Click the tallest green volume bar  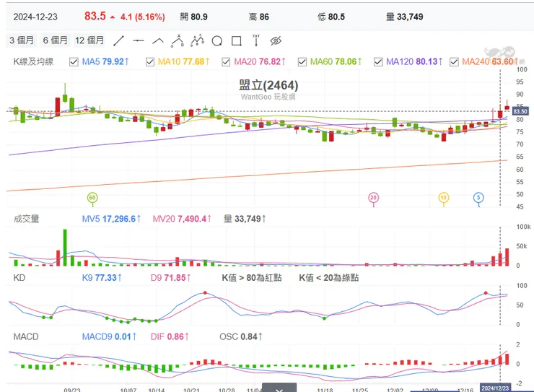(65, 248)
